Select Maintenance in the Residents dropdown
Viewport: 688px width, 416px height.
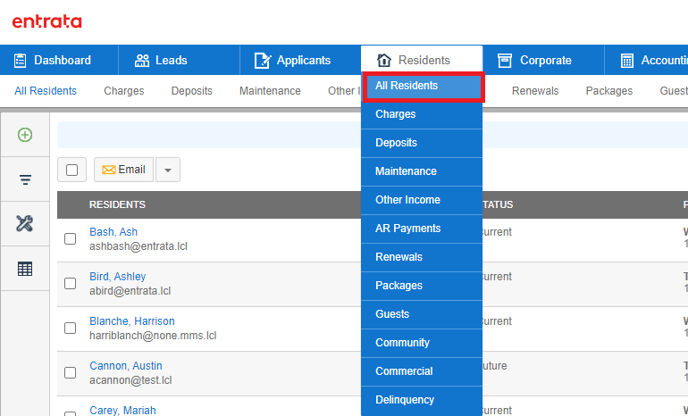[x=422, y=171]
